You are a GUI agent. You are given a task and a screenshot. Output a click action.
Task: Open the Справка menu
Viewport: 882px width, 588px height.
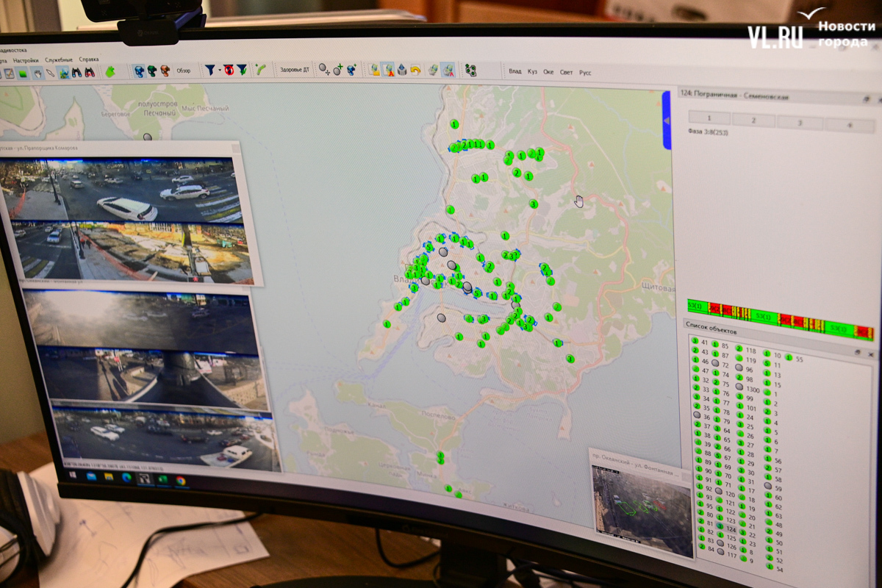(x=89, y=59)
